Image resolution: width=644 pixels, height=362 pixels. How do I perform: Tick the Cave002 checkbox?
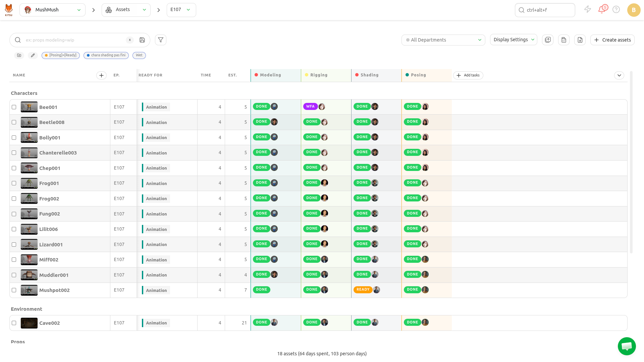tap(14, 323)
